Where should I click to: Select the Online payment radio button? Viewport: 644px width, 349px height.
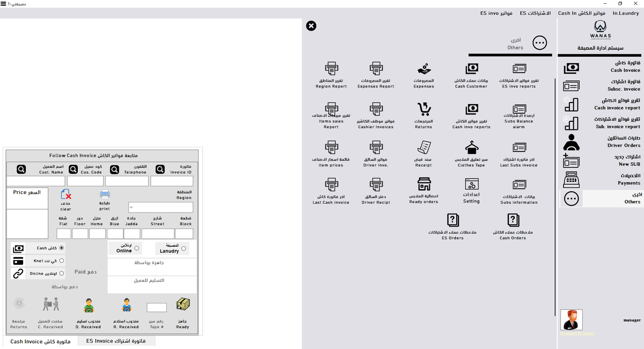coord(62,273)
